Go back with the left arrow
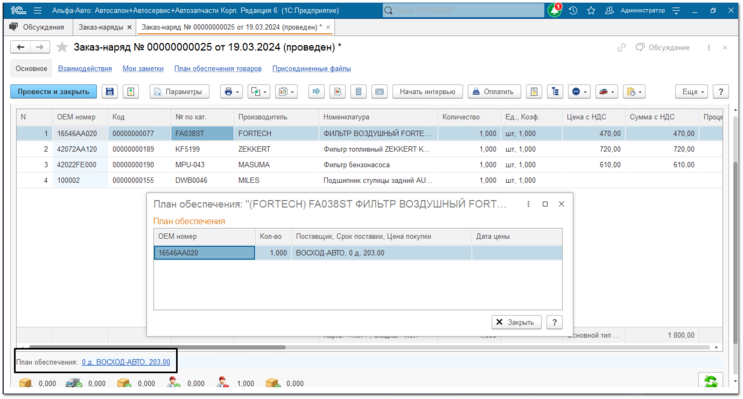 coord(20,47)
